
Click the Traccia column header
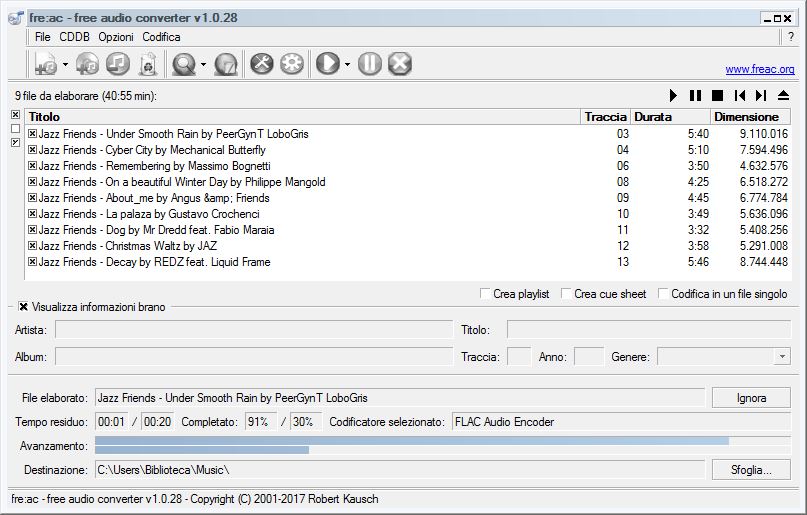[x=605, y=117]
